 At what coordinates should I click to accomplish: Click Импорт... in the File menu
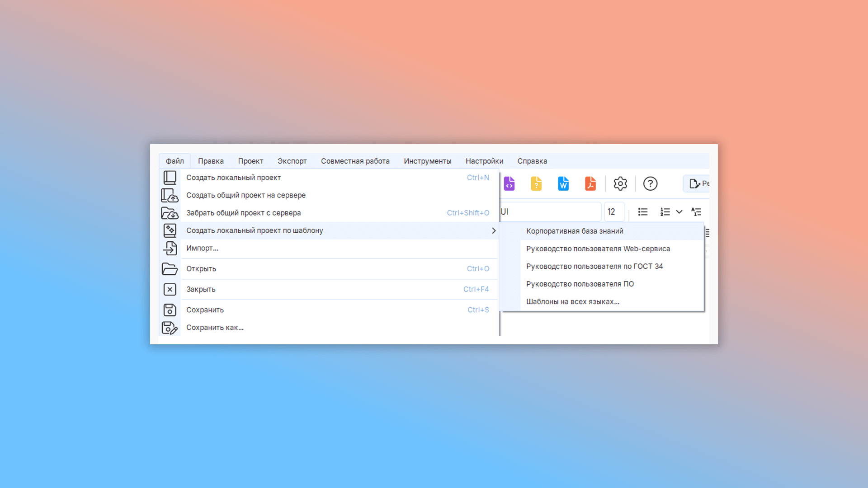(x=202, y=248)
